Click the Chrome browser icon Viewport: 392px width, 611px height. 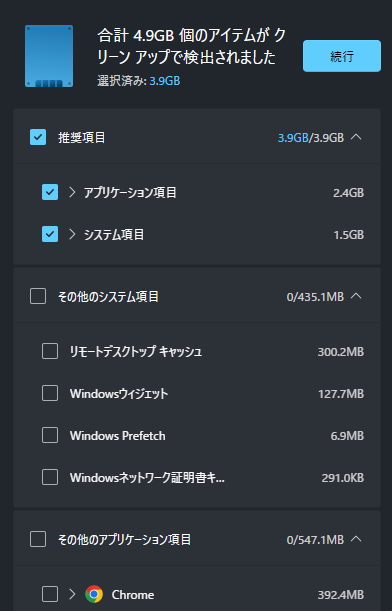[x=94, y=594]
